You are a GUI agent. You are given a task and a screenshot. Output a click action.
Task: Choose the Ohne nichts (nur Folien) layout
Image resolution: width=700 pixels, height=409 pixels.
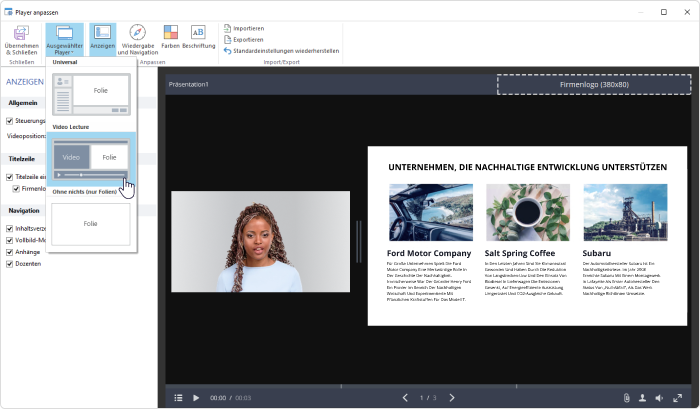pyautogui.click(x=91, y=224)
